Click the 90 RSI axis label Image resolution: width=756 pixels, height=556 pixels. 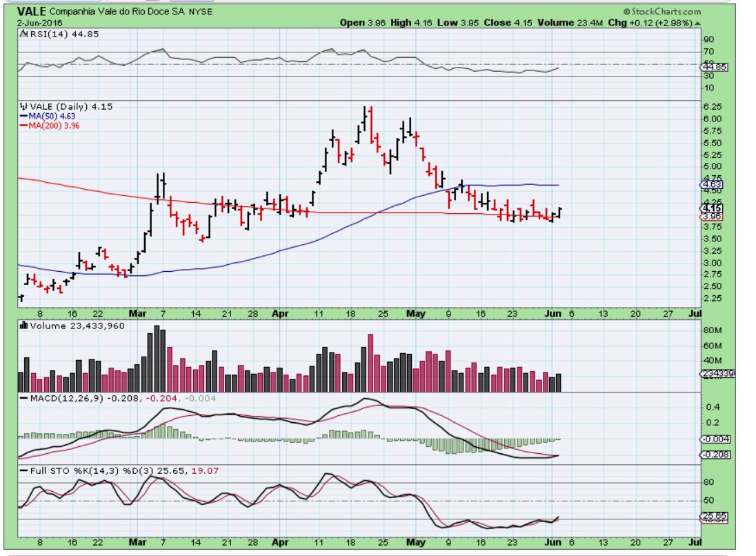click(708, 39)
